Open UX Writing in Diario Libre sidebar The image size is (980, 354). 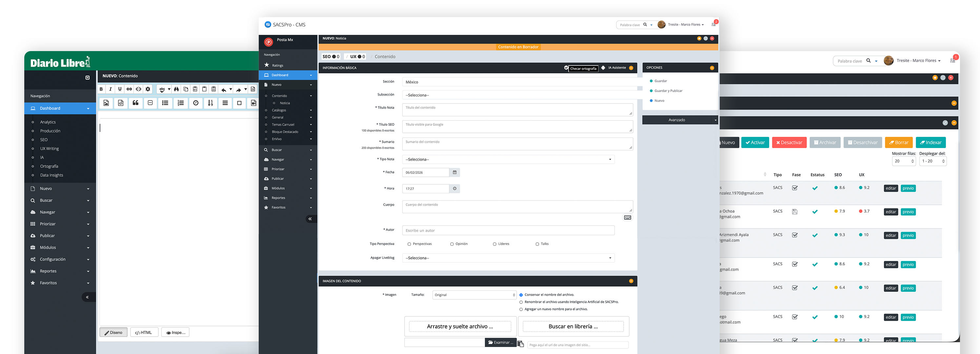50,149
